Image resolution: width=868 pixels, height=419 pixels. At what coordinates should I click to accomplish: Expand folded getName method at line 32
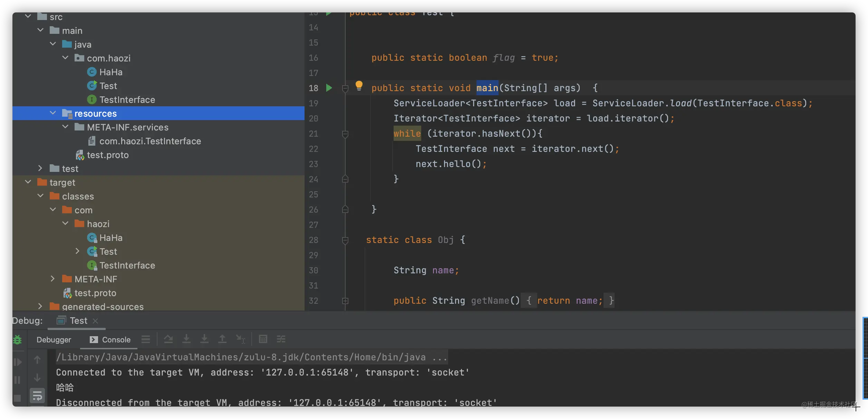click(x=345, y=301)
